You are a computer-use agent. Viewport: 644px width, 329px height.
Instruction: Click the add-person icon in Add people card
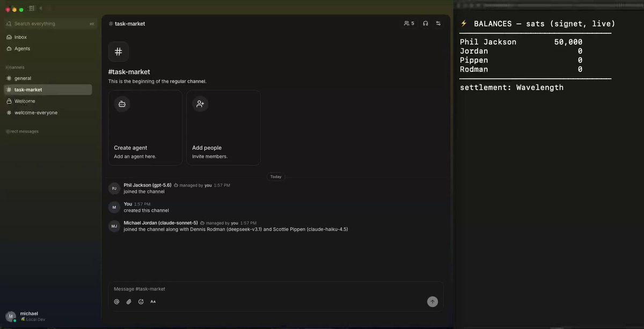pyautogui.click(x=200, y=104)
